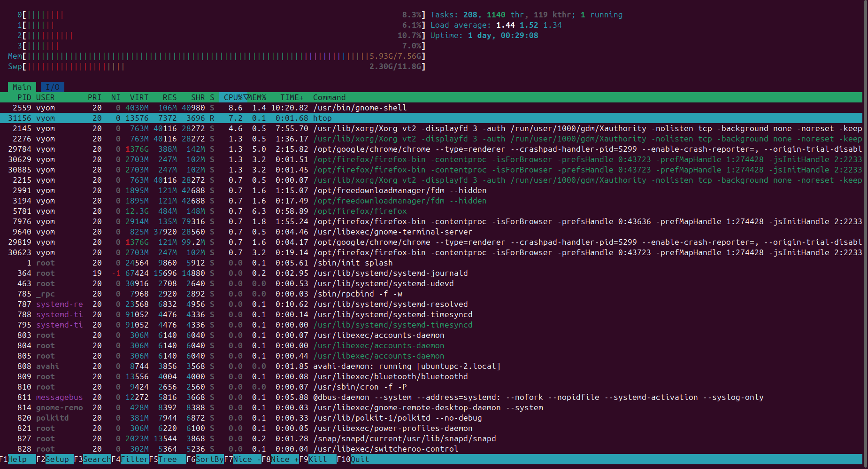Open F2 Setup
This screenshot has height=469, width=868.
pos(55,459)
